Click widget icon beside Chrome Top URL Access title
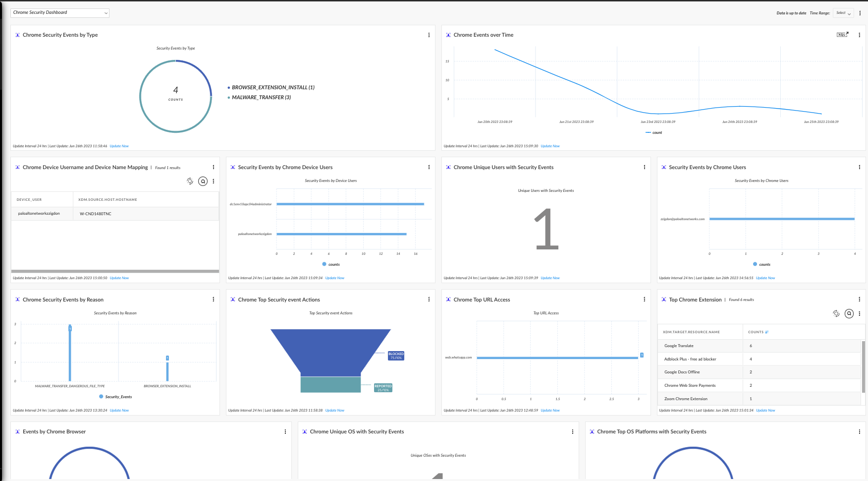Image resolution: width=868 pixels, height=481 pixels. (x=448, y=300)
